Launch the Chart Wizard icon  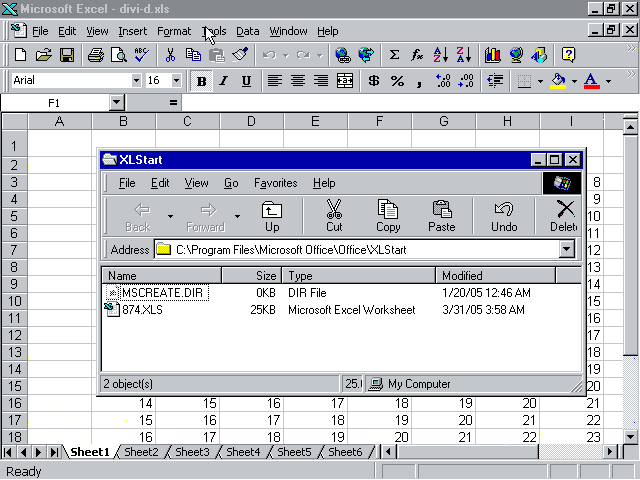tap(493, 55)
